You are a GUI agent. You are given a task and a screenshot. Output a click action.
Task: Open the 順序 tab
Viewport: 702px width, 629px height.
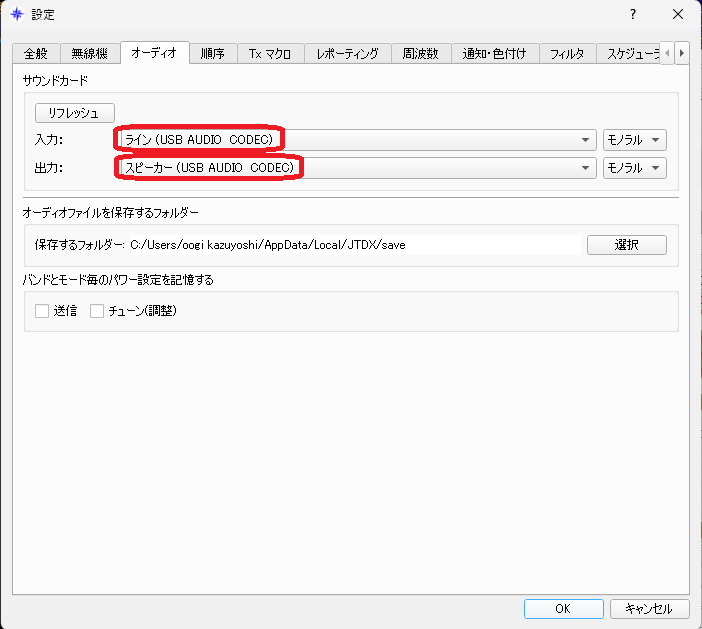pos(213,54)
